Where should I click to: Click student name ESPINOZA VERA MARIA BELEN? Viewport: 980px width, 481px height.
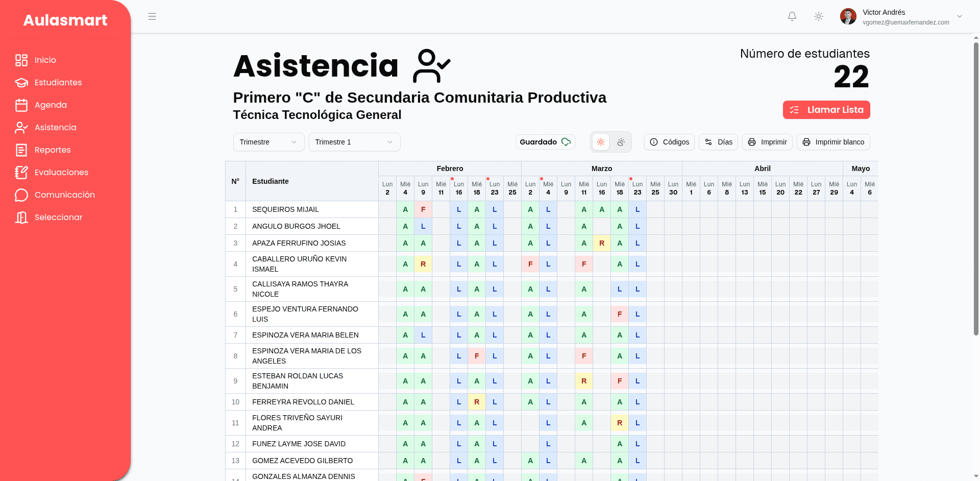pos(305,335)
